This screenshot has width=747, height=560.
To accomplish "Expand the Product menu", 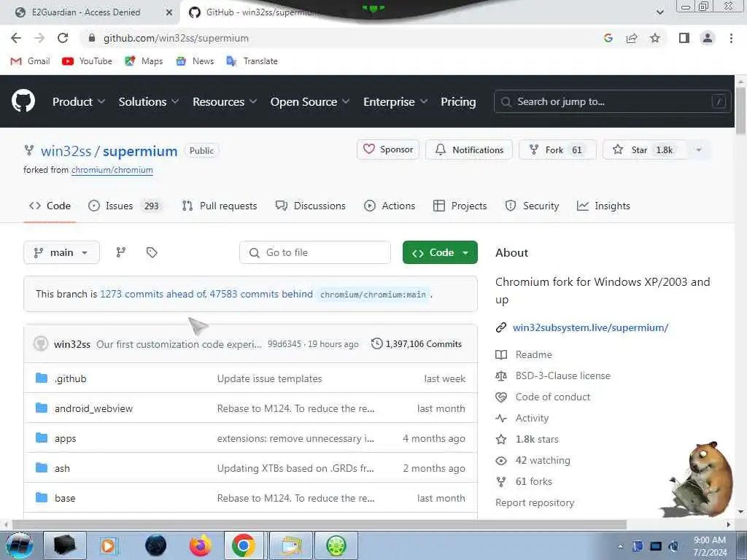I will tap(79, 101).
